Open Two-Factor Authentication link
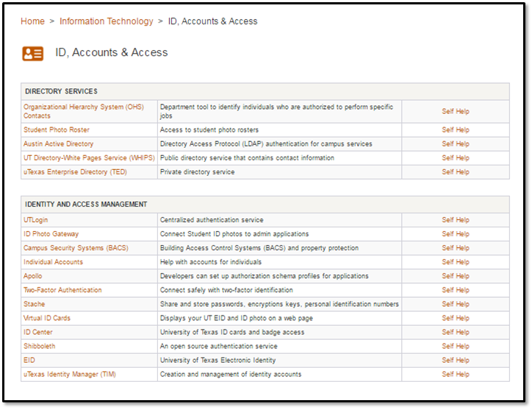 (x=62, y=291)
